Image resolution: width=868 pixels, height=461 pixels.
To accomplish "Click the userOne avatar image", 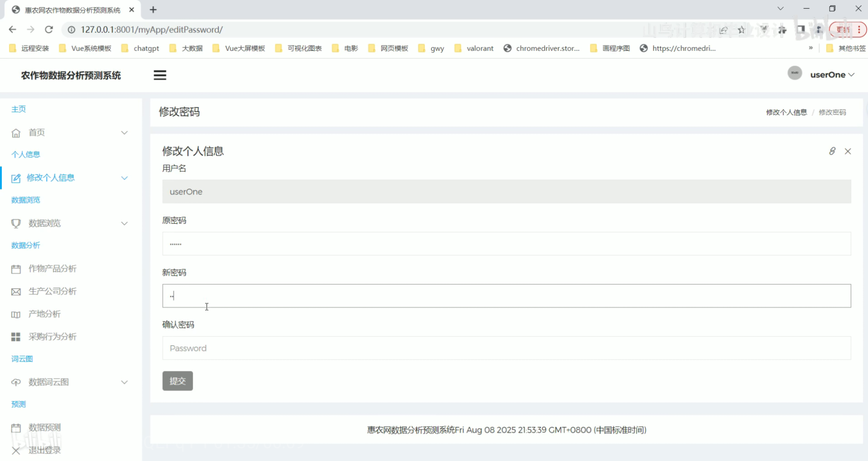I will 795,73.
